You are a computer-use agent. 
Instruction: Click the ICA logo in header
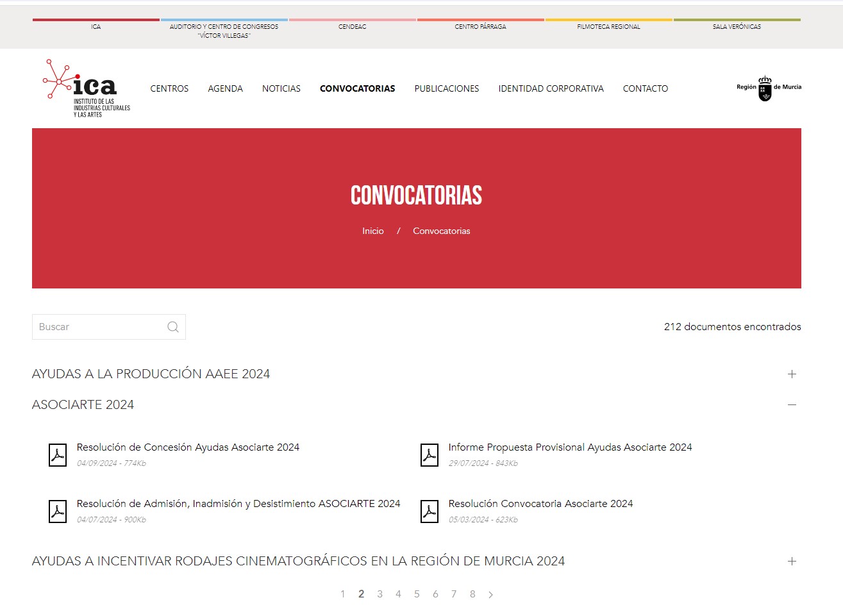click(x=86, y=88)
